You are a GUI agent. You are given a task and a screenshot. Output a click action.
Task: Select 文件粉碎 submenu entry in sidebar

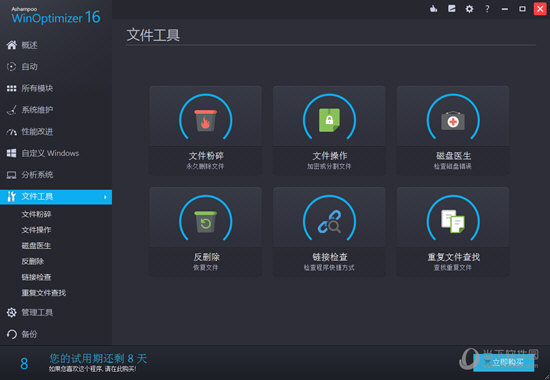(x=36, y=214)
